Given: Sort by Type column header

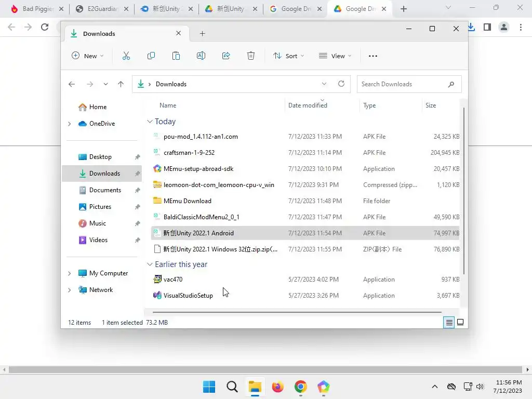Looking at the screenshot, I should click(369, 105).
